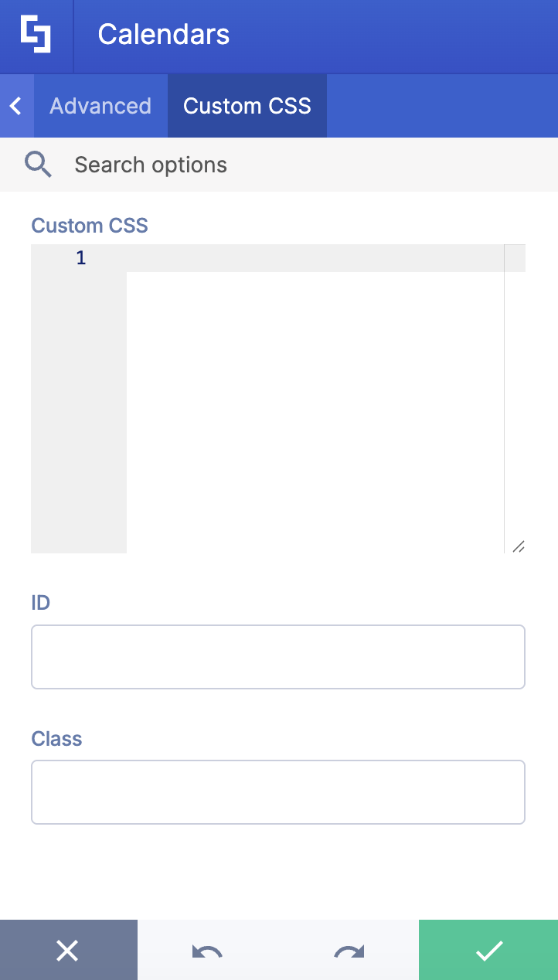Switch to the Advanced tab
Screen dimensions: 558x980
tap(100, 105)
